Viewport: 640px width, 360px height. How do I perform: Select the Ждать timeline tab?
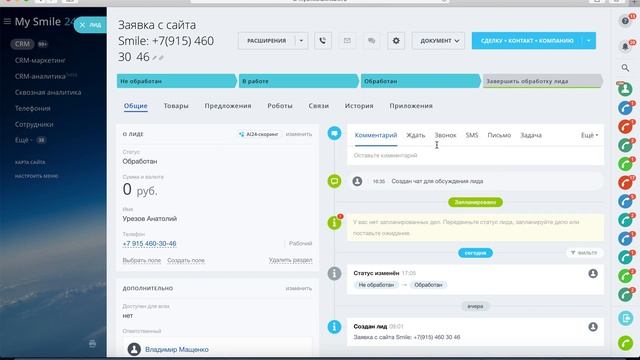416,135
